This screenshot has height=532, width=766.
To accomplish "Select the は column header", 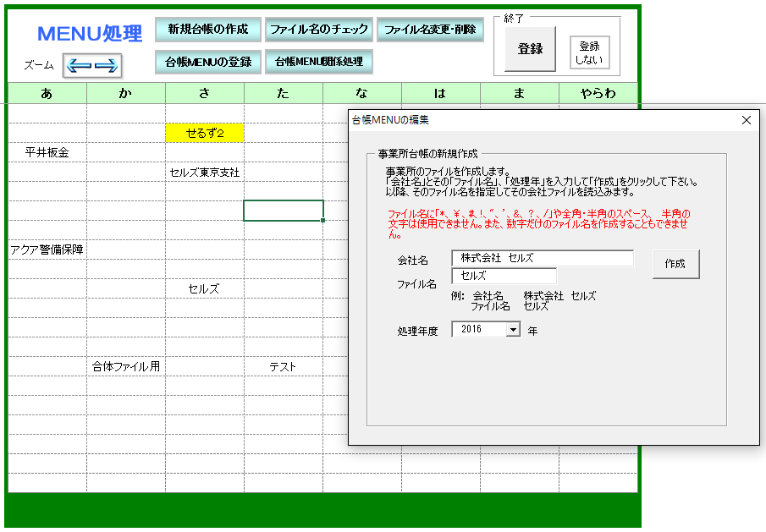I will coord(441,93).
